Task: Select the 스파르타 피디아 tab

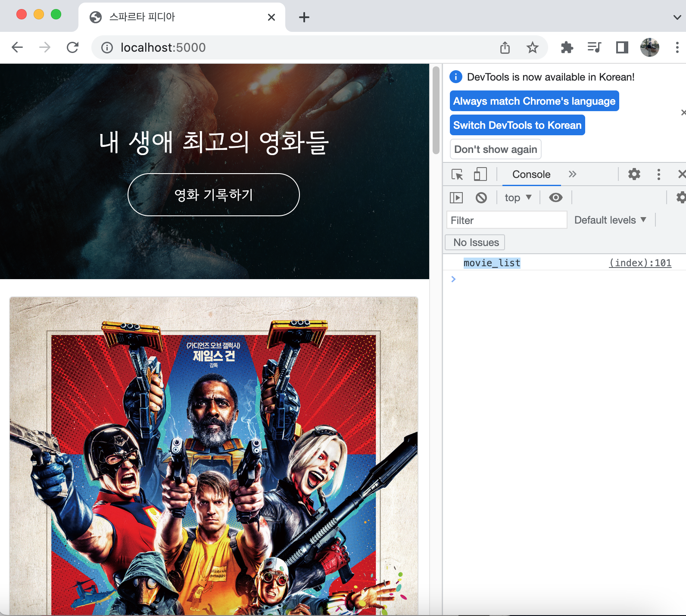Action: (x=182, y=17)
